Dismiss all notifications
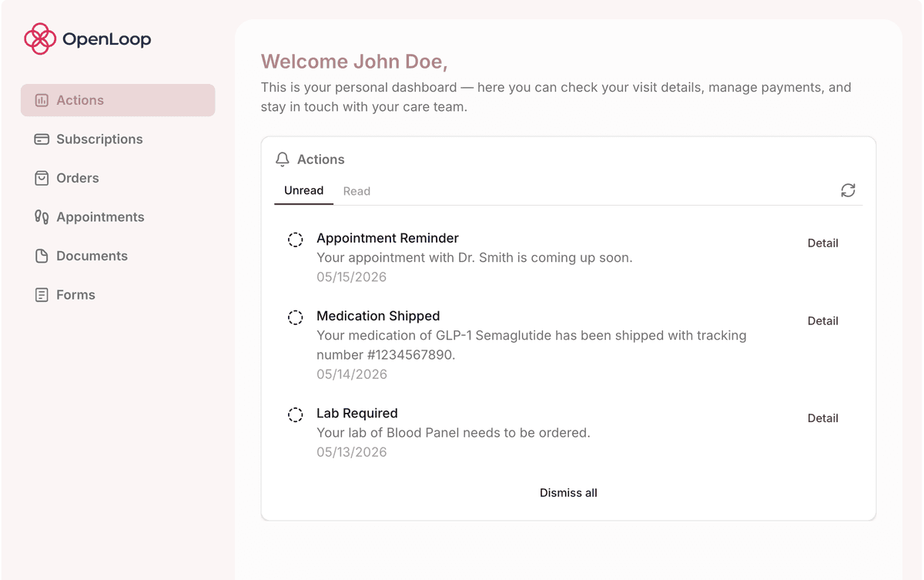 [x=568, y=493]
